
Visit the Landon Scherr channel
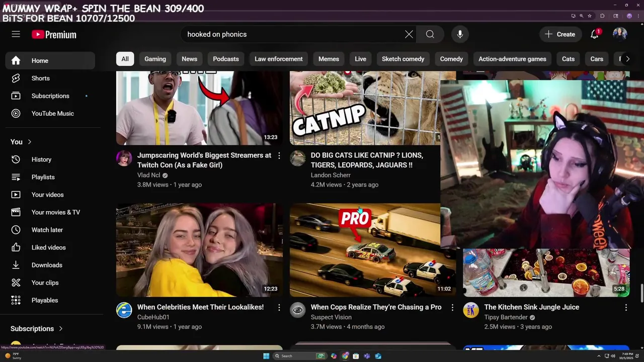(x=331, y=175)
